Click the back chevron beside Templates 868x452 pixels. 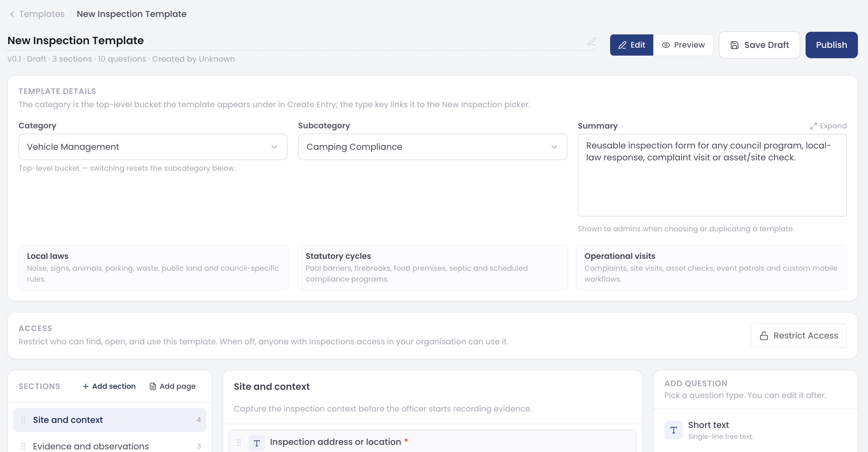12,14
